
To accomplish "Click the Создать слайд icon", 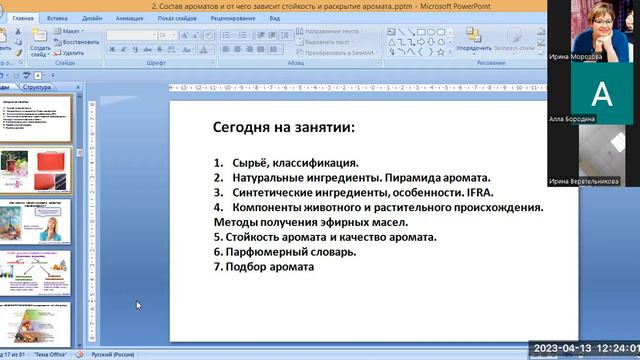I will pos(40,36).
